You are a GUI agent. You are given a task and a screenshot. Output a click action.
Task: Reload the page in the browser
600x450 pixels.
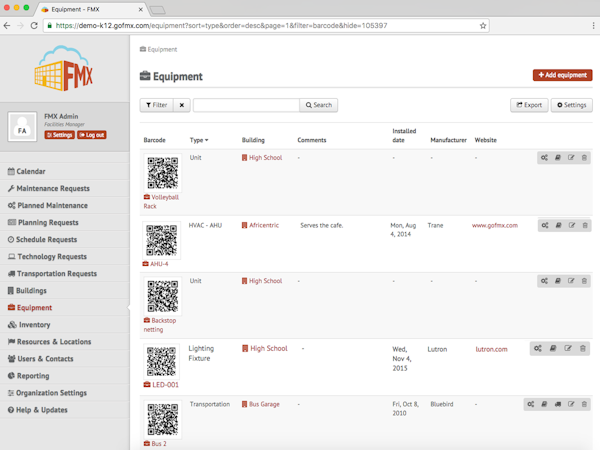point(34,26)
